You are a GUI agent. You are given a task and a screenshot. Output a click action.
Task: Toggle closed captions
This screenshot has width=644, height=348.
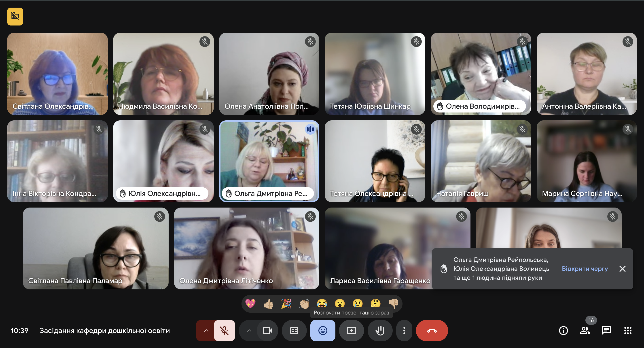point(294,331)
